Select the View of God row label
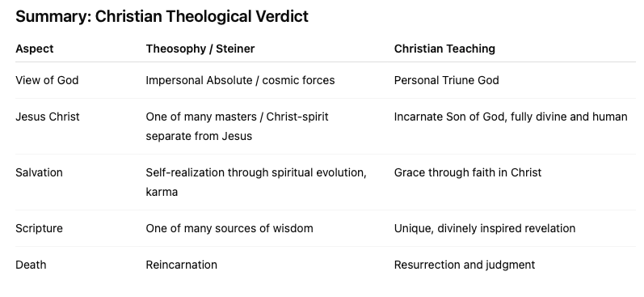Viewport: 644px width, 297px height. click(47, 80)
